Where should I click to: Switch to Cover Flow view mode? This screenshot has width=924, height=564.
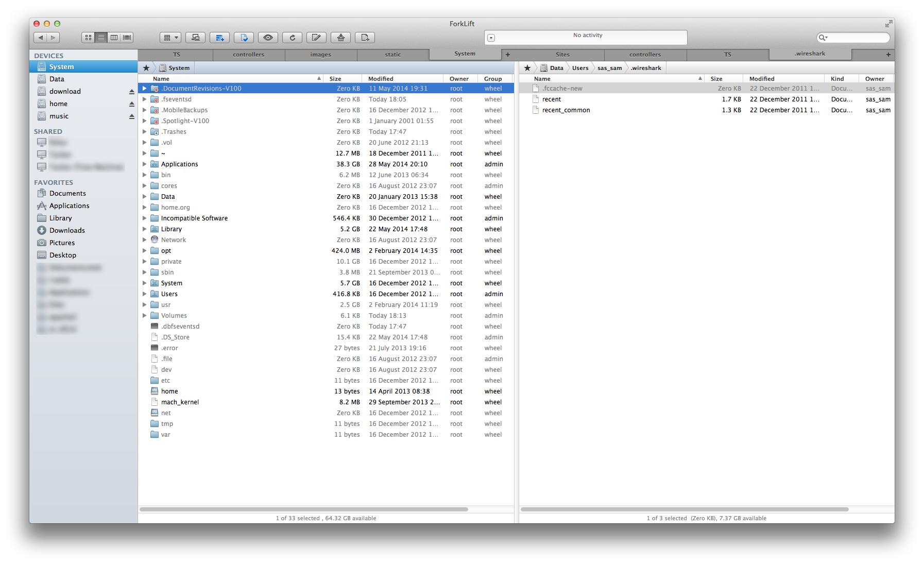click(x=127, y=38)
